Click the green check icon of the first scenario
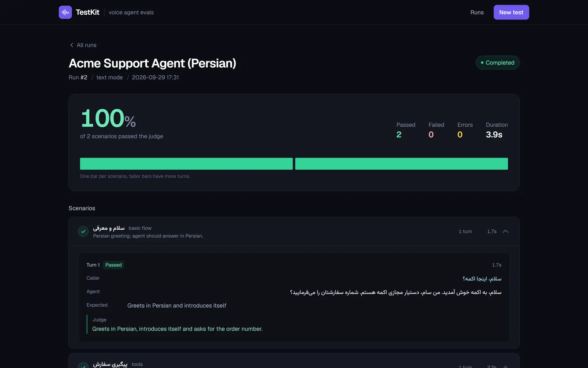The image size is (588, 368). pos(83,231)
